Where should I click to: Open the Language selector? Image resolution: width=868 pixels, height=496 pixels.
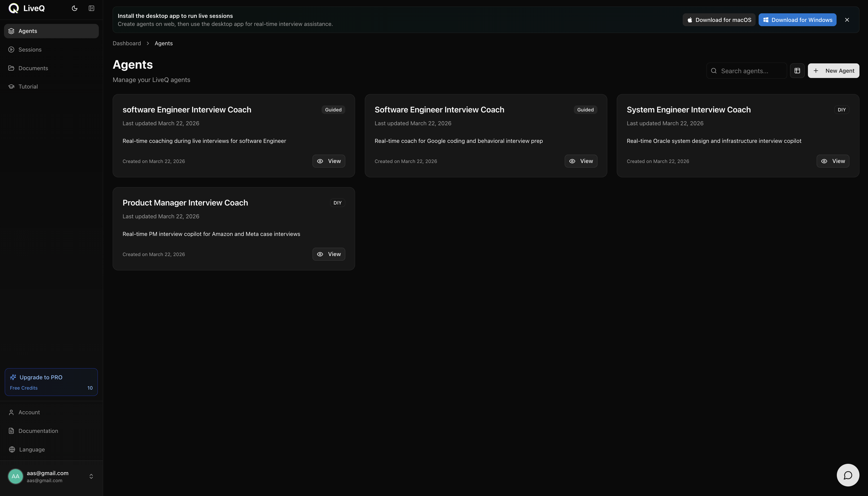pyautogui.click(x=32, y=449)
